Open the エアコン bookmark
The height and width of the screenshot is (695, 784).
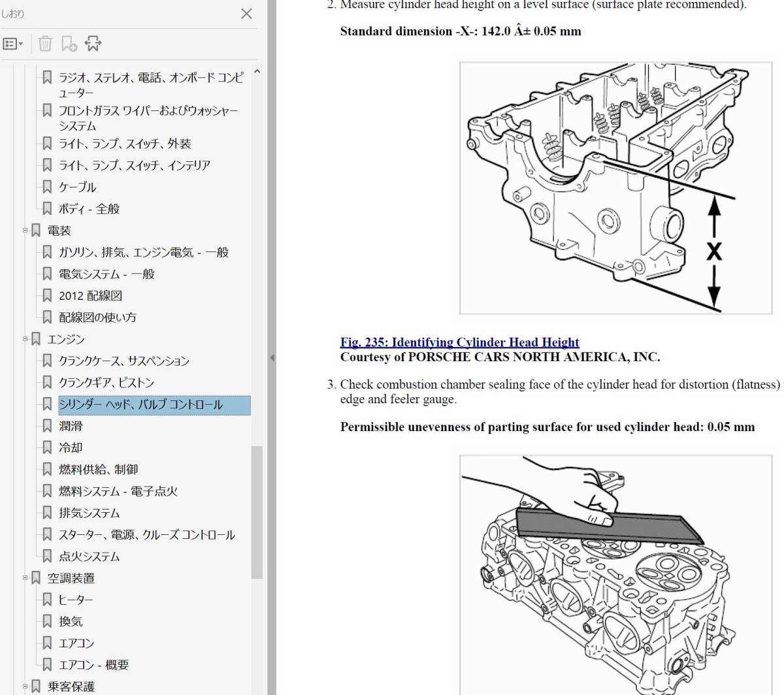click(x=76, y=643)
